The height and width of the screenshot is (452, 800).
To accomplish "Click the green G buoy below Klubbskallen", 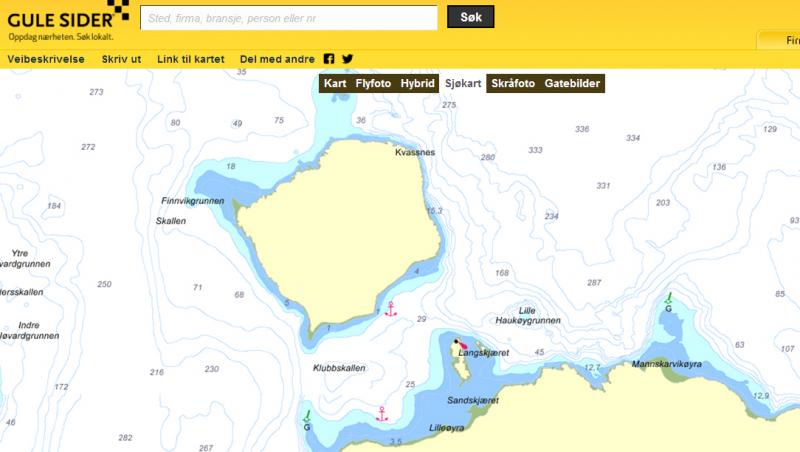I will [x=307, y=421].
